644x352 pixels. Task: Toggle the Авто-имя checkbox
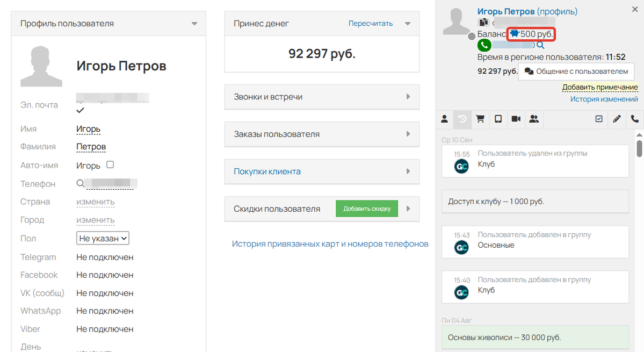coord(110,165)
